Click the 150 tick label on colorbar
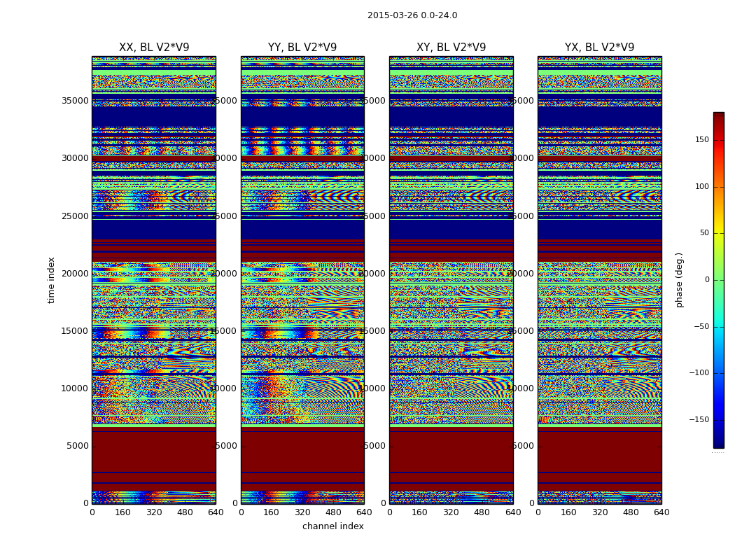This screenshot has height=560, width=735. pos(702,139)
